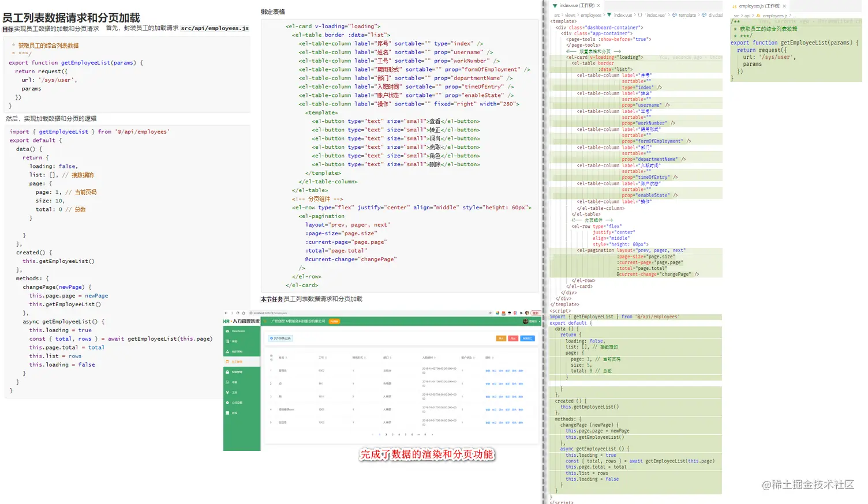Go to the previous page with the pagination arrow
This screenshot has width=868, height=504.
(x=373, y=435)
